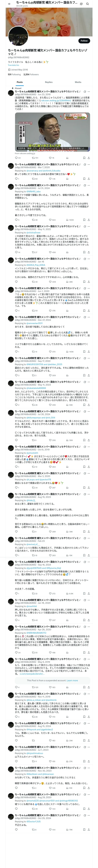
Task: Reply to the pinned Jun 23, 2018 post
Action: (x=16, y=158)
